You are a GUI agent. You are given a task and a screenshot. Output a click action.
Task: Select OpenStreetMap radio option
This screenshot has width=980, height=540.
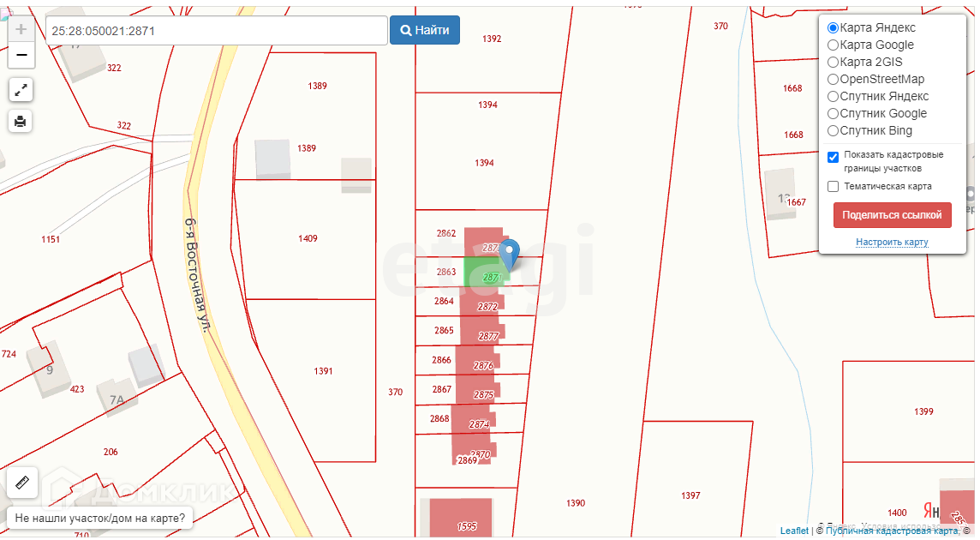click(833, 80)
